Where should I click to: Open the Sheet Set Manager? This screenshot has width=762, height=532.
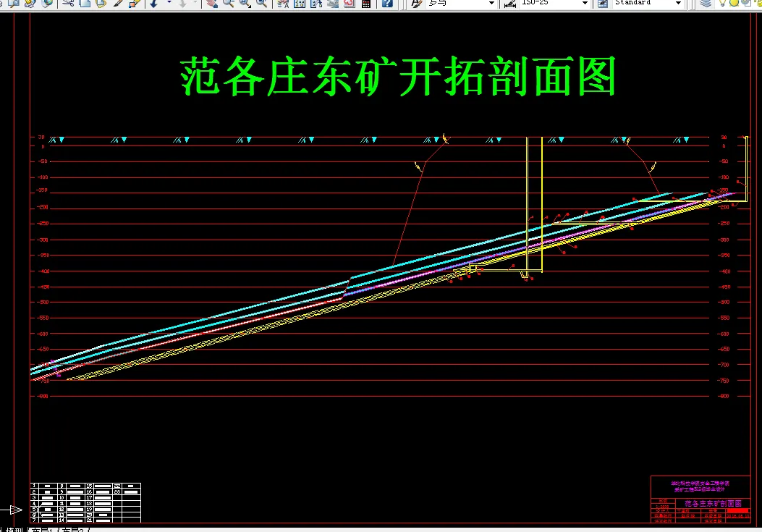[x=333, y=4]
